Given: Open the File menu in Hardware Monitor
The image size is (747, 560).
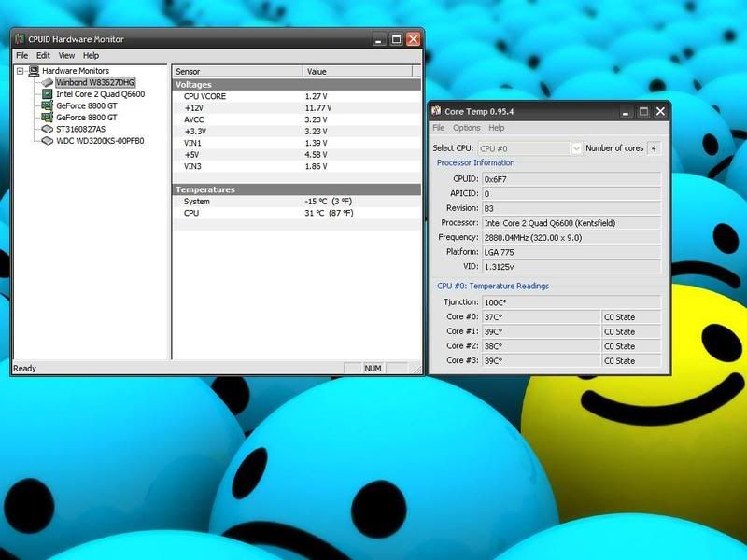Looking at the screenshot, I should 22,56.
